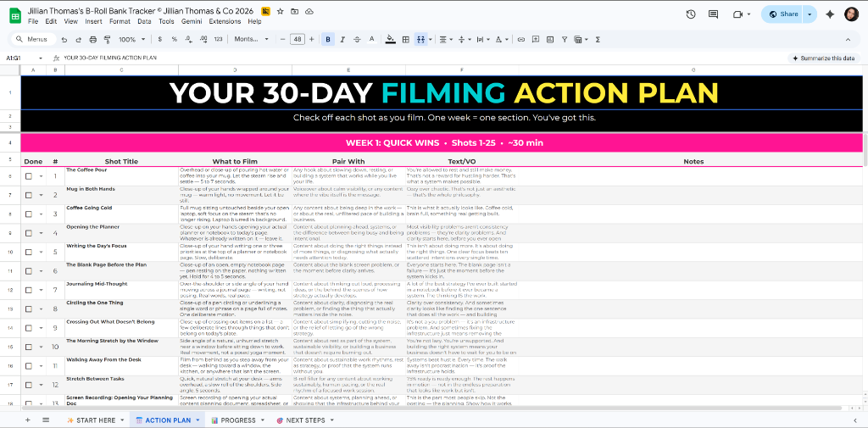The width and height of the screenshot is (868, 428).
Task: Open the zoom level 100% dropdown
Action: (131, 39)
